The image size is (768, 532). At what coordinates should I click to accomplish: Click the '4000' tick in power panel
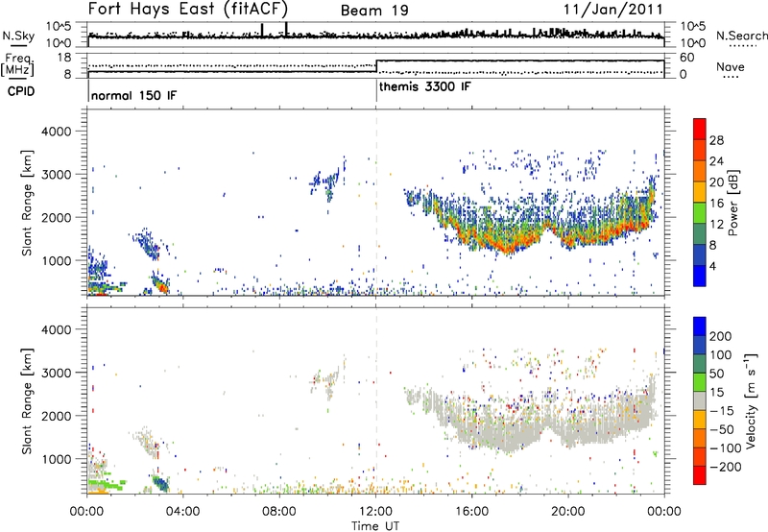[56, 132]
